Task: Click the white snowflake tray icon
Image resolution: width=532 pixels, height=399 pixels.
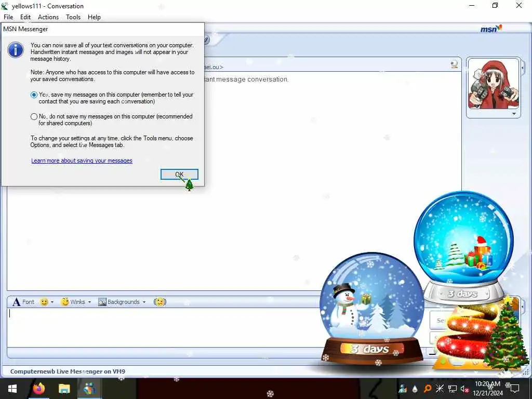Action: [440, 389]
